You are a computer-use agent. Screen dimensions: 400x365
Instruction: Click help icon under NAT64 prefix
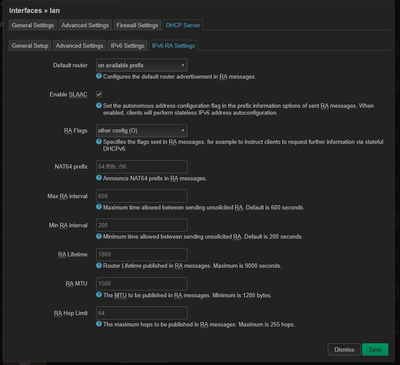99,178
